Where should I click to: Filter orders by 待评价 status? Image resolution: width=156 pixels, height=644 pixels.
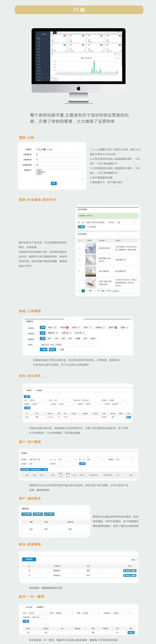click(88, 327)
